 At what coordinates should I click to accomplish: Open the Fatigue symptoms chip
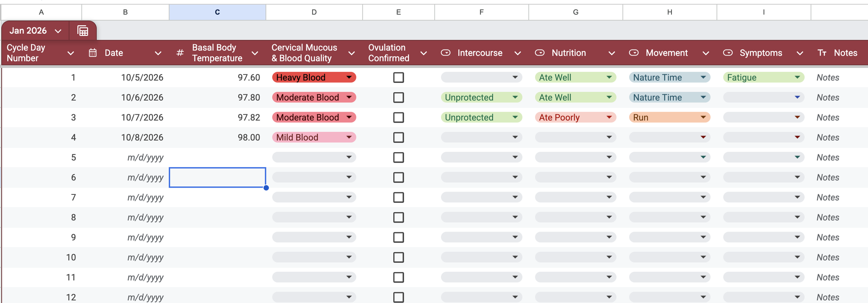click(763, 77)
